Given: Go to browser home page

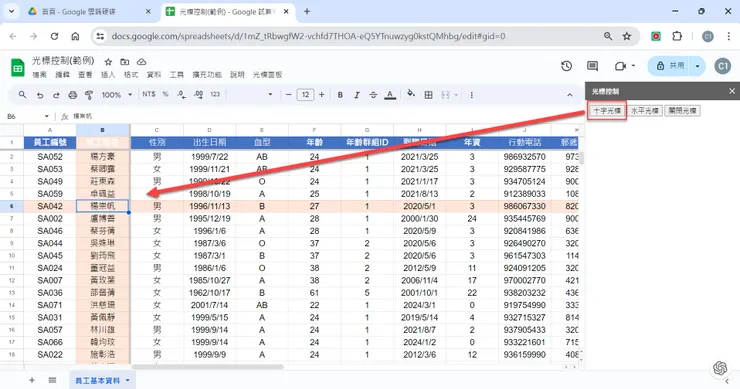Looking at the screenshot, I should tap(75, 36).
